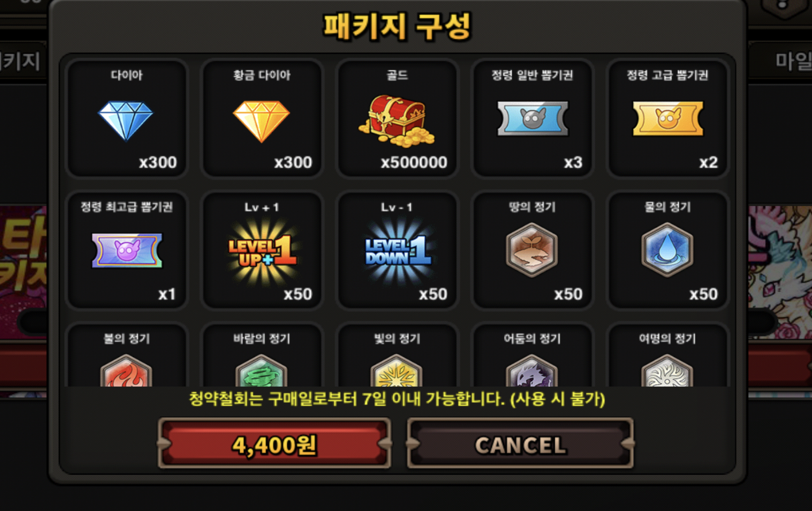Click the 골드 treasure chest icon
Image resolution: width=812 pixels, height=511 pixels.
pos(396,121)
